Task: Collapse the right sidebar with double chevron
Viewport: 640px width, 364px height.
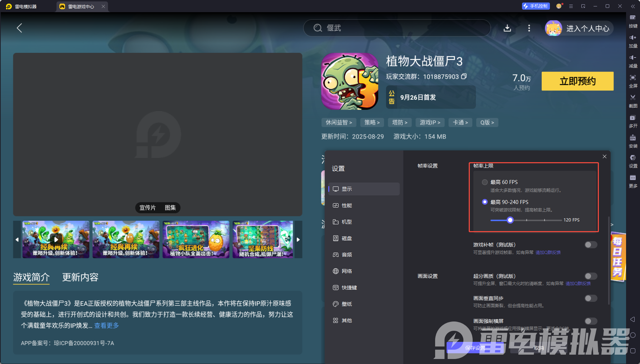Action: click(x=633, y=6)
